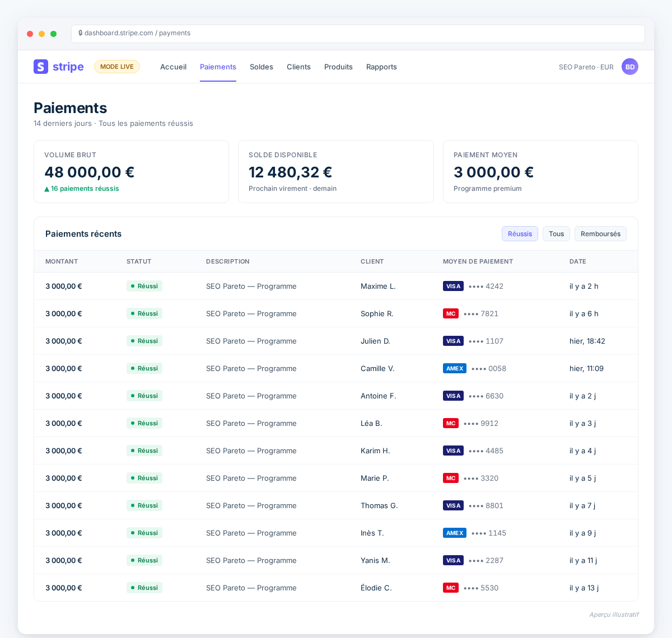Select client Karim H.
The height and width of the screenshot is (638, 672).
click(x=375, y=451)
